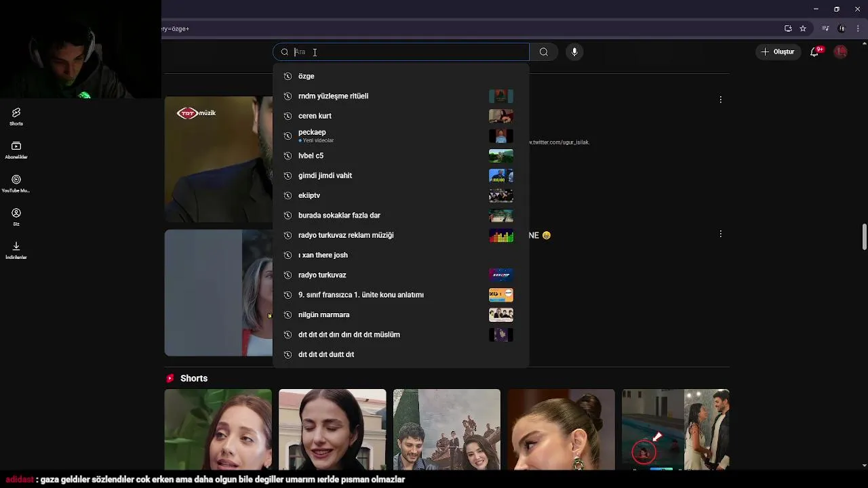Choose dıt dıt dıt dın müslüm suggestion
868x488 pixels.
point(401,335)
